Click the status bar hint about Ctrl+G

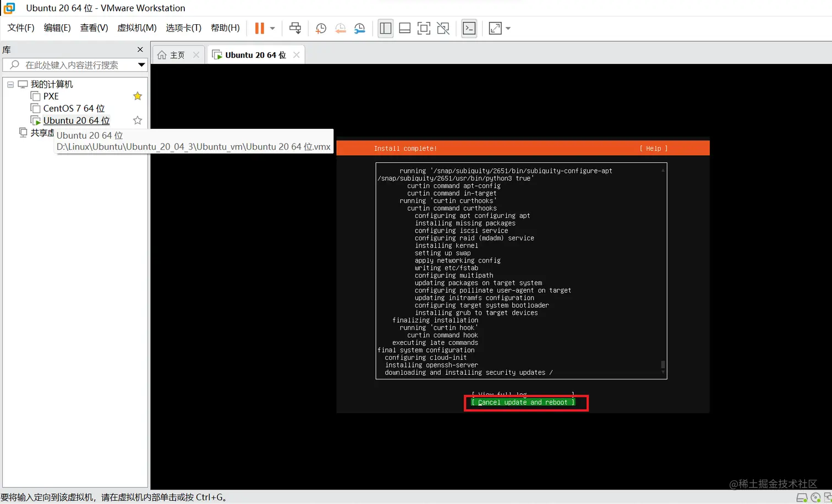coord(114,497)
